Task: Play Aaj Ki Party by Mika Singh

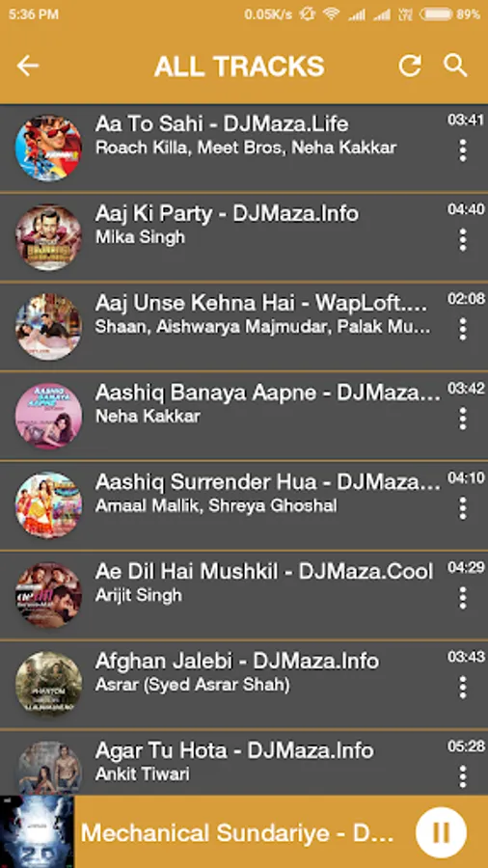Action: pos(244,238)
